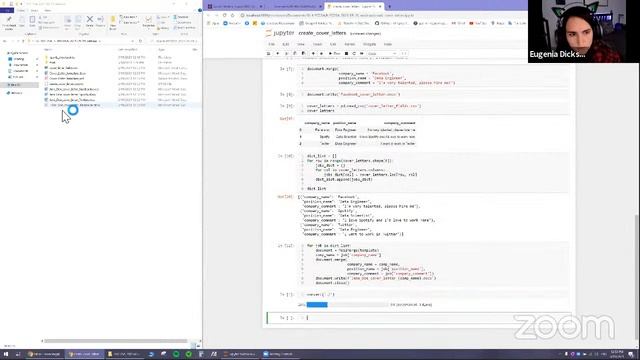This screenshot has width=640, height=360.
Task: Open the Apps bookmark shortcut
Action: (x=213, y=24)
